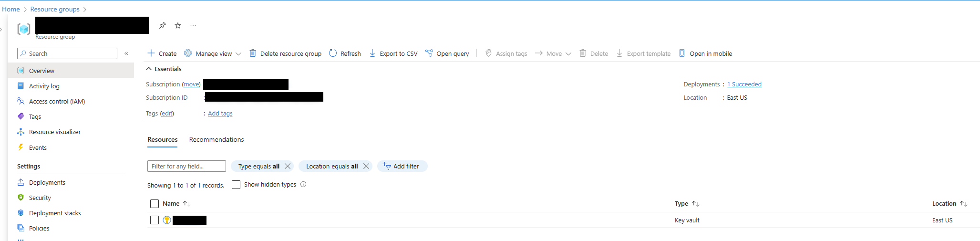
Task: Click the Key vault type cell
Action: click(x=687, y=220)
